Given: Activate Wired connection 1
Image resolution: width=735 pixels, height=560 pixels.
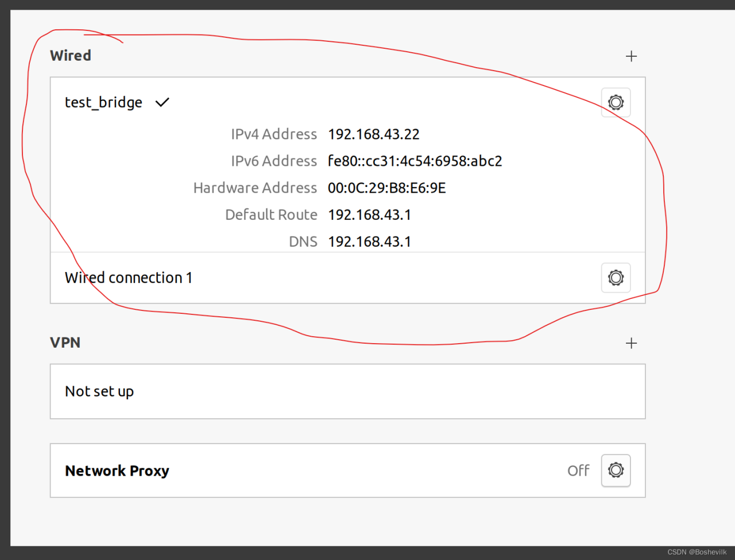Looking at the screenshot, I should click(129, 278).
